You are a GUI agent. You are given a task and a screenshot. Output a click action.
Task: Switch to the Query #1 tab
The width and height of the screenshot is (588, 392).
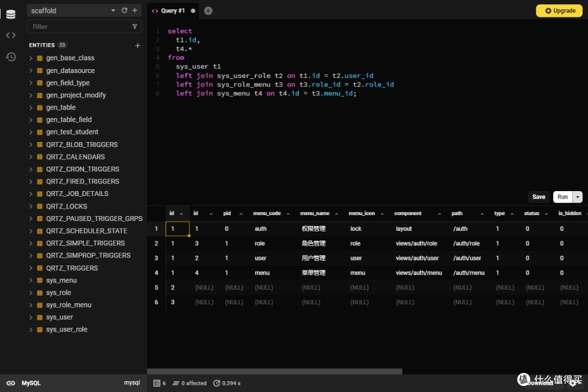pos(172,11)
